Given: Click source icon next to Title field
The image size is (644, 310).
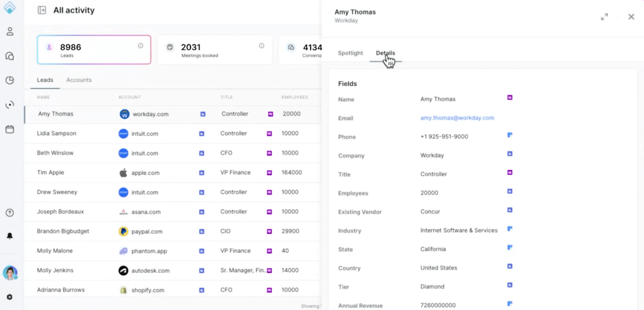Looking at the screenshot, I should 510,172.
